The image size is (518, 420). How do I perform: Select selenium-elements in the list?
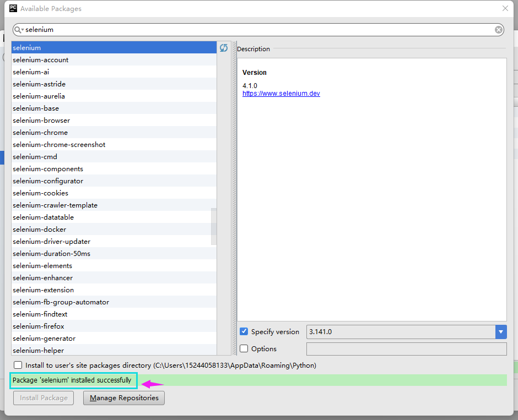coord(114,265)
